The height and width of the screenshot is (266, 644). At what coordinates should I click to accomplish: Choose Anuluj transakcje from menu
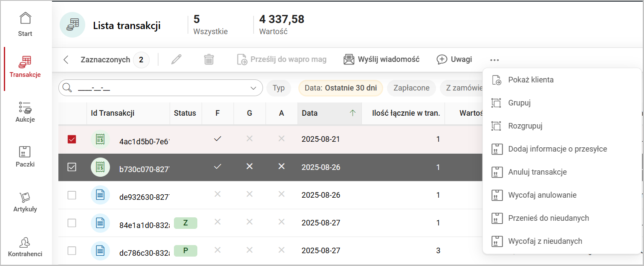tap(537, 172)
